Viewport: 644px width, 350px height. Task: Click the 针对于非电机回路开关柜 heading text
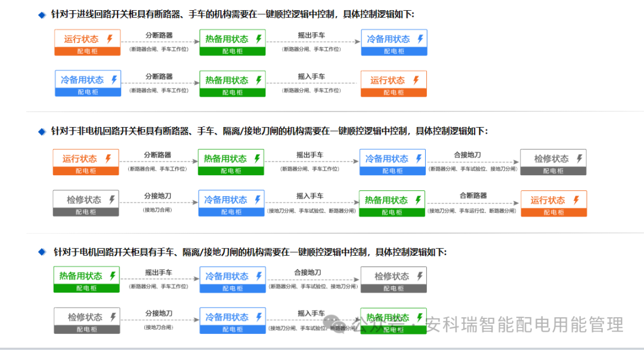click(268, 131)
